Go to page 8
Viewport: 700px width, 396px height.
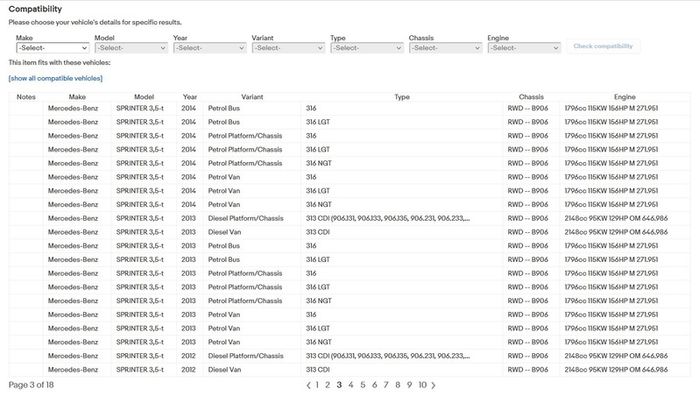pyautogui.click(x=397, y=385)
